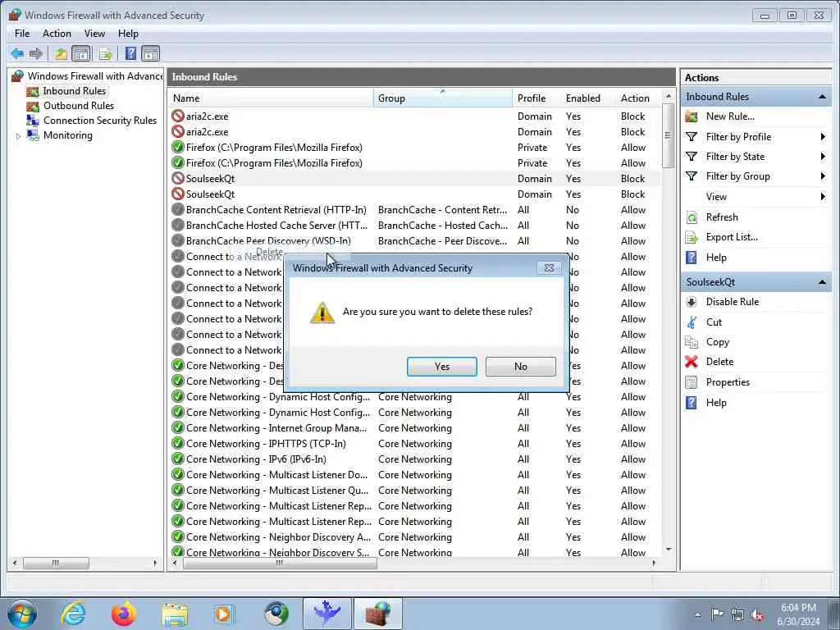This screenshot has height=630, width=840.
Task: Select BranchCache Content Retrieval (HTTP-In) rule
Action: pyautogui.click(x=415, y=209)
